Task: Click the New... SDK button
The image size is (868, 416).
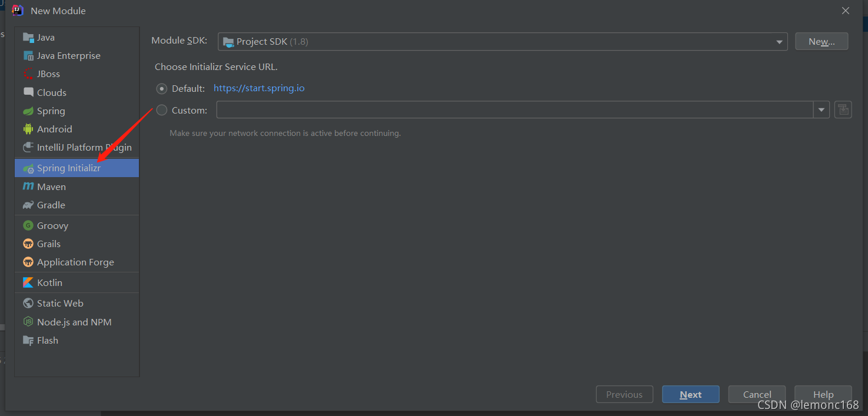Action: [822, 41]
